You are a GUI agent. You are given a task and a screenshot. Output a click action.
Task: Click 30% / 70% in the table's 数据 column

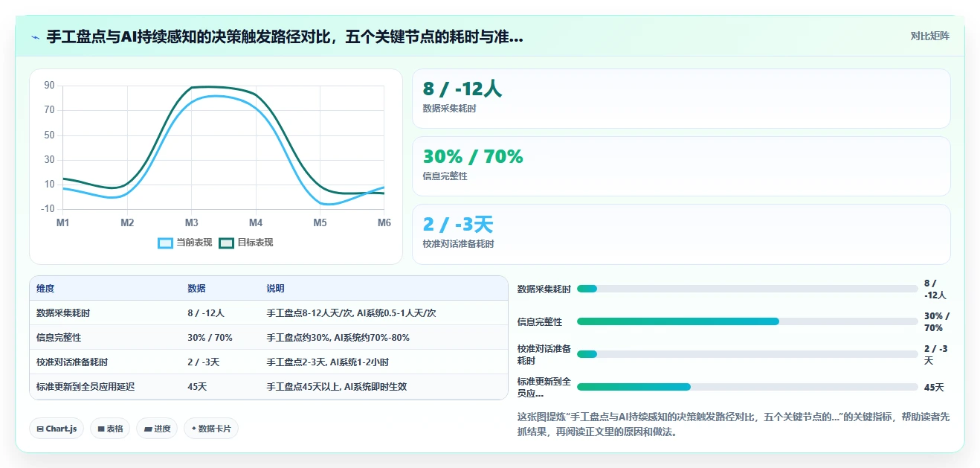point(210,338)
